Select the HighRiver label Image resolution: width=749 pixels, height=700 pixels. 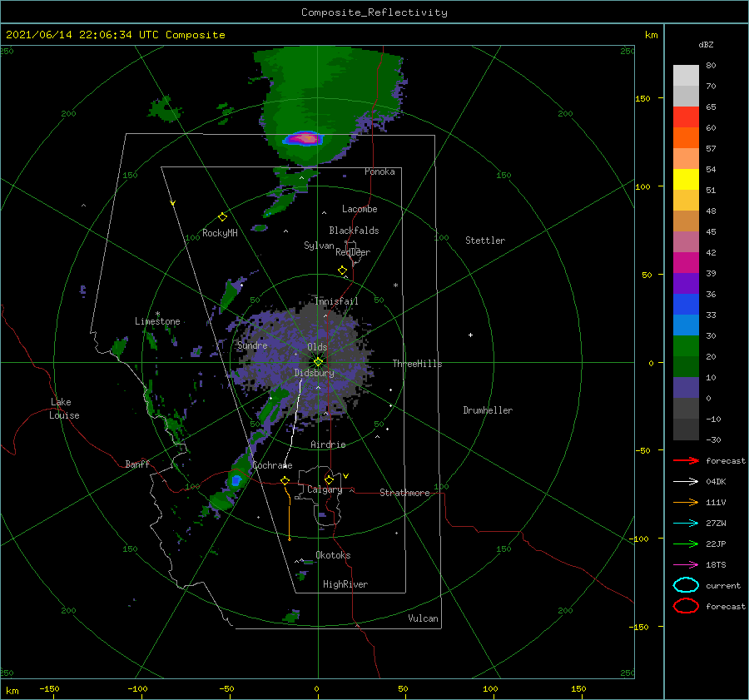coord(345,584)
